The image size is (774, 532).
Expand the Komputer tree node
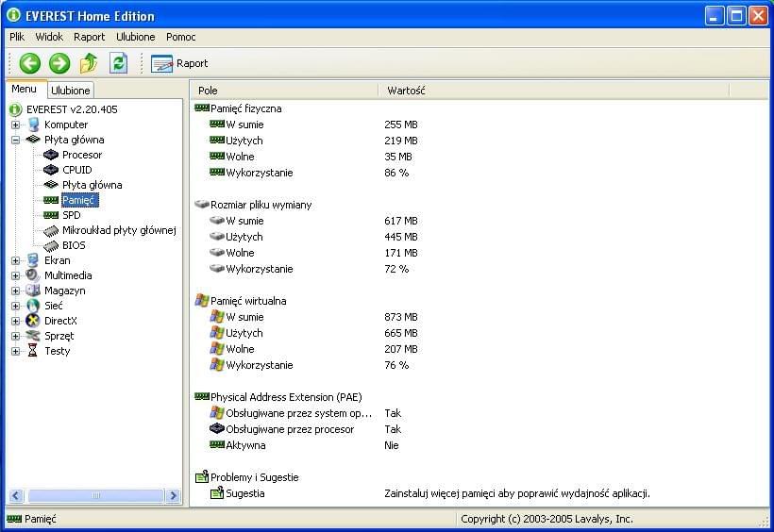pyautogui.click(x=16, y=125)
